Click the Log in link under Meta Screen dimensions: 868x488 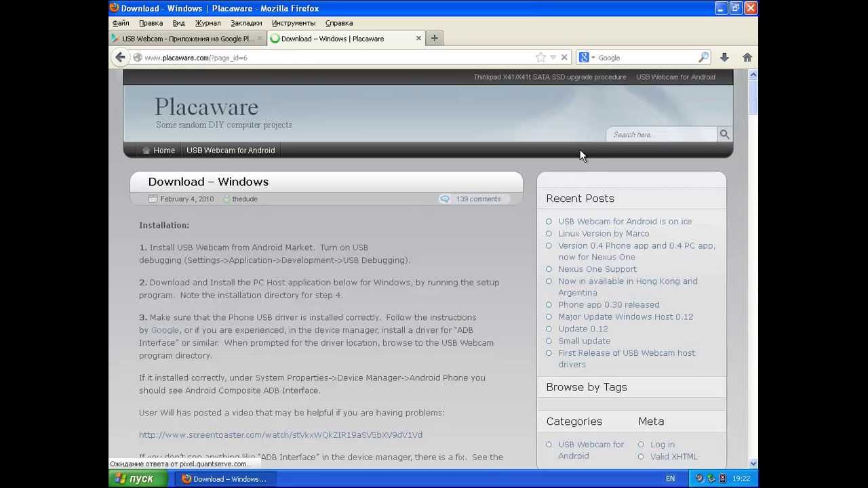click(663, 445)
